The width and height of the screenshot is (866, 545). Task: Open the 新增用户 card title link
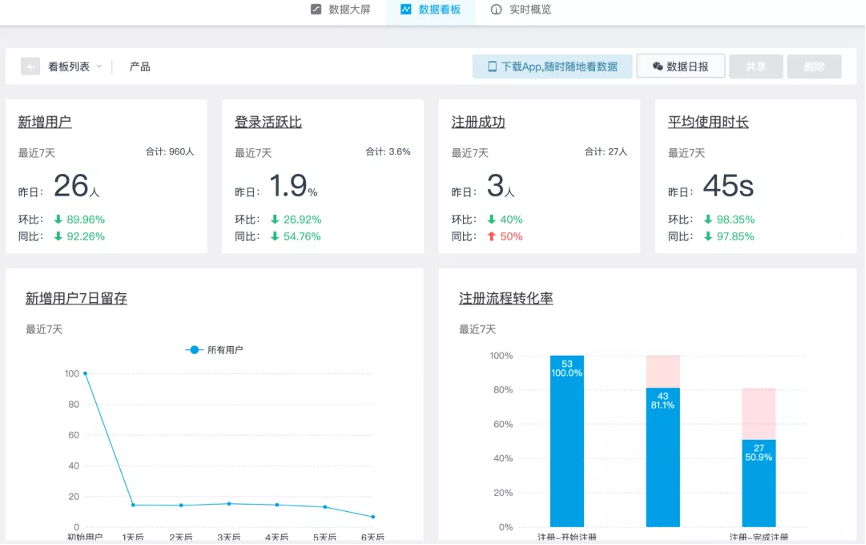pyautogui.click(x=45, y=122)
